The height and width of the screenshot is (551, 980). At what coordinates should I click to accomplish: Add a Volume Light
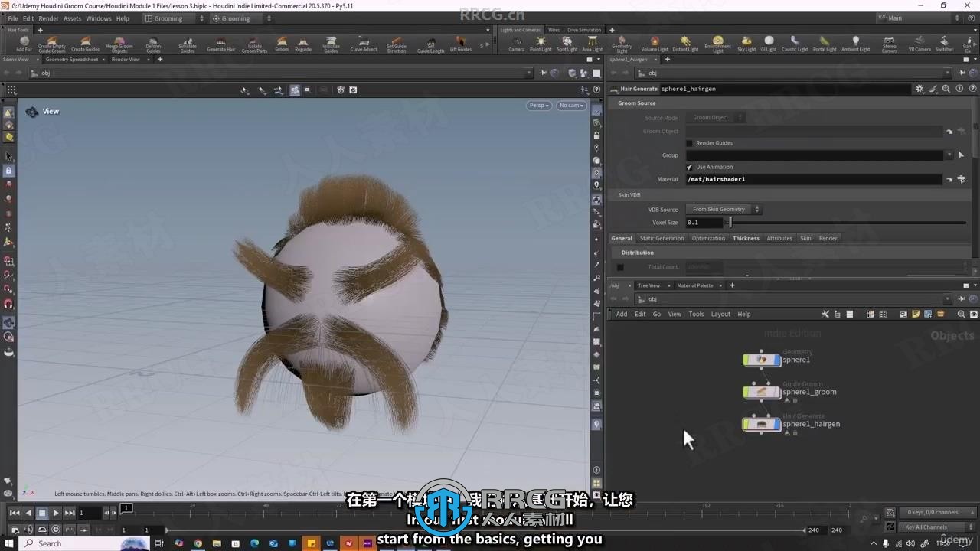(x=655, y=44)
